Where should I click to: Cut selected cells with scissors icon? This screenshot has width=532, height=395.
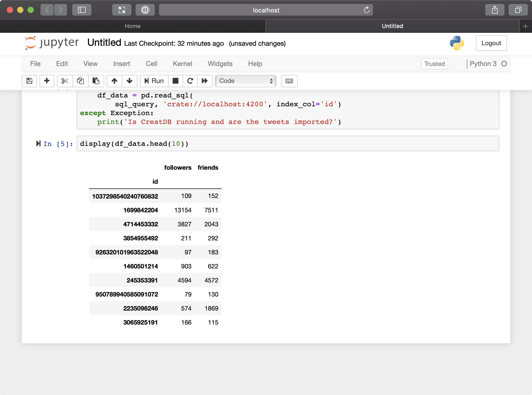pyautogui.click(x=65, y=81)
